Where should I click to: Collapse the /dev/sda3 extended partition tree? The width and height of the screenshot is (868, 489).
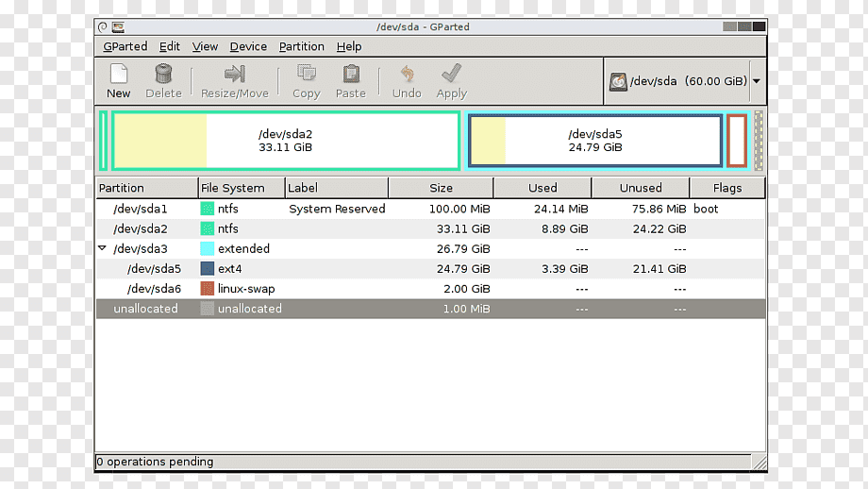point(103,248)
